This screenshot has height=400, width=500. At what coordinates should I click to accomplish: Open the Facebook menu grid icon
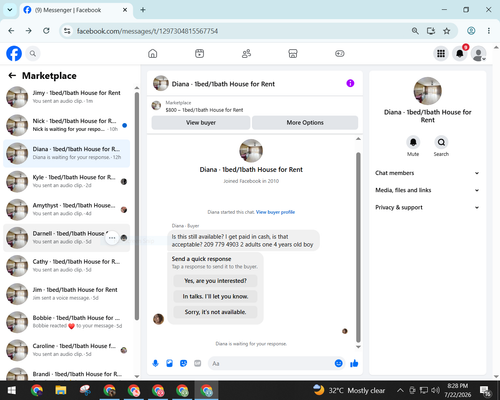[441, 53]
